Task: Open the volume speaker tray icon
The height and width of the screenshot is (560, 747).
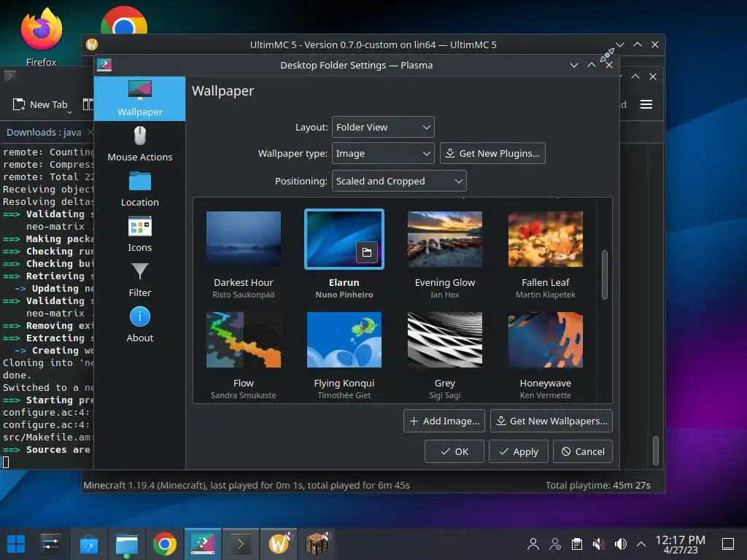Action: [x=620, y=544]
